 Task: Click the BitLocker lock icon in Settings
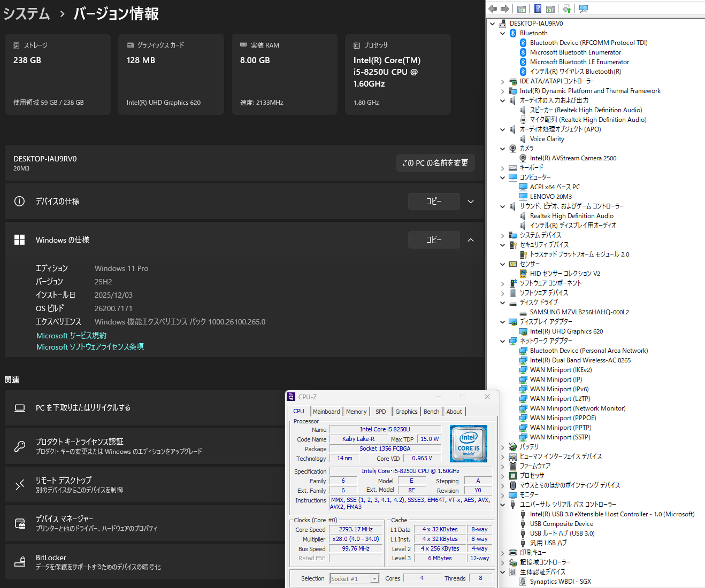[x=19, y=562]
